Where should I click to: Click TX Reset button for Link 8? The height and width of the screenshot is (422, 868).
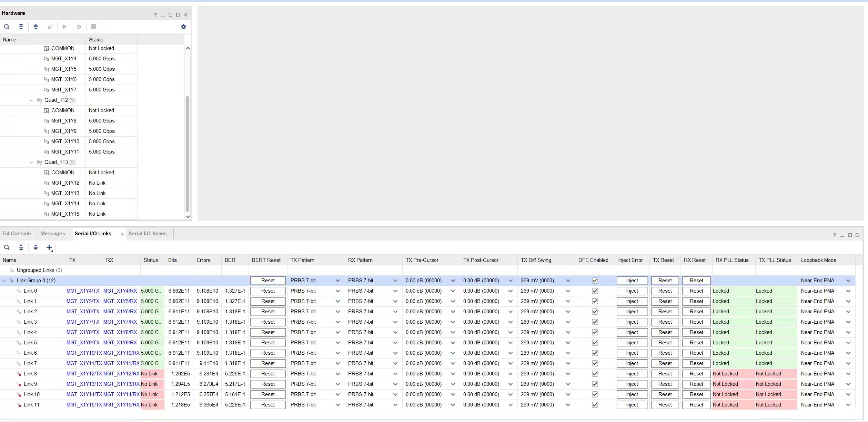point(665,374)
